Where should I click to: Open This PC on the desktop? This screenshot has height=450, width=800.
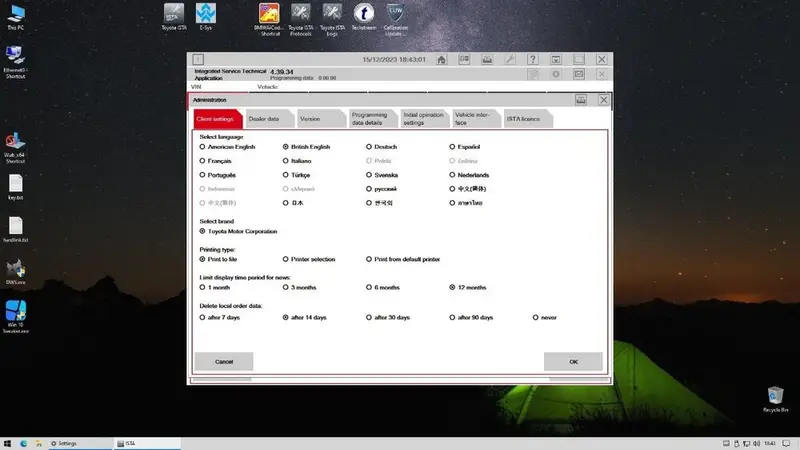coord(15,18)
